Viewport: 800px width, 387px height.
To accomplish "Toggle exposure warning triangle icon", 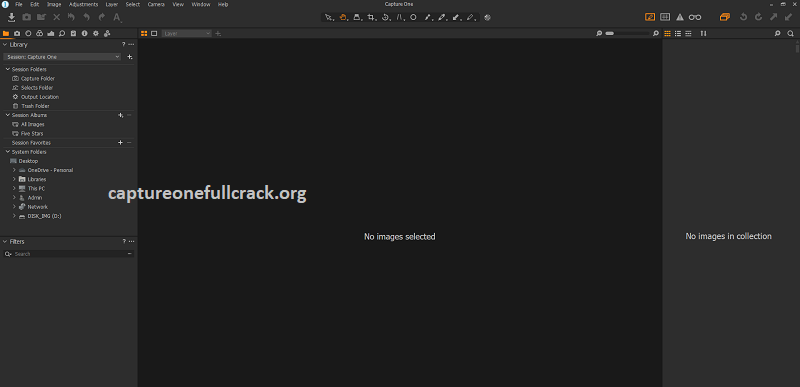I will [680, 17].
